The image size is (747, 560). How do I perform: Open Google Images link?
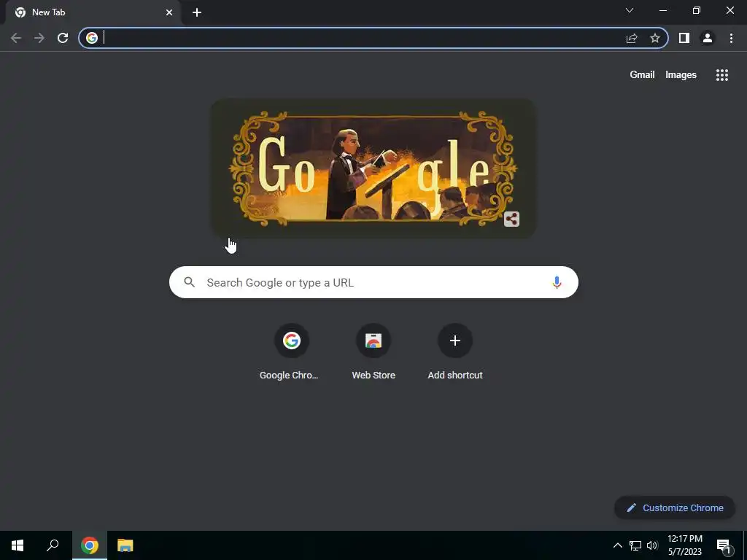[x=681, y=75]
